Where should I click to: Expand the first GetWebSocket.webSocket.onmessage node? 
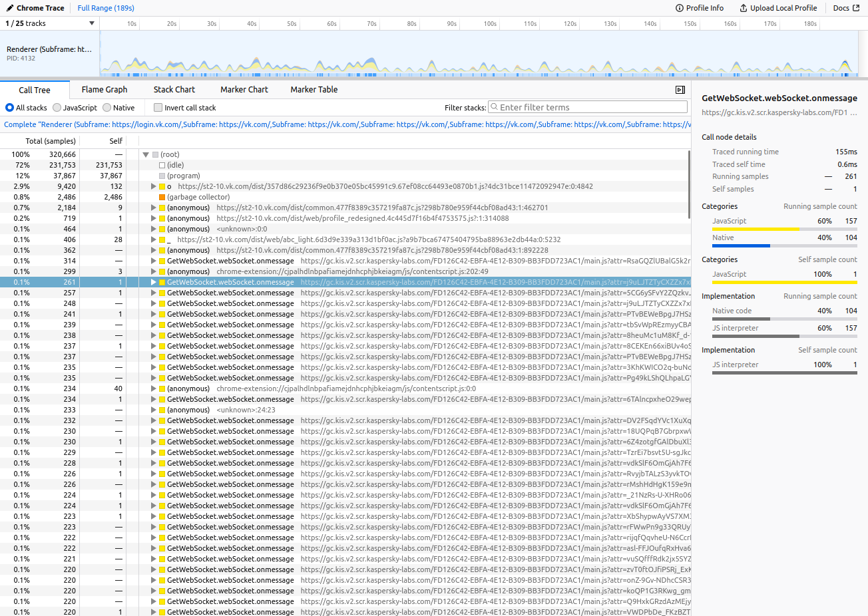tap(153, 261)
